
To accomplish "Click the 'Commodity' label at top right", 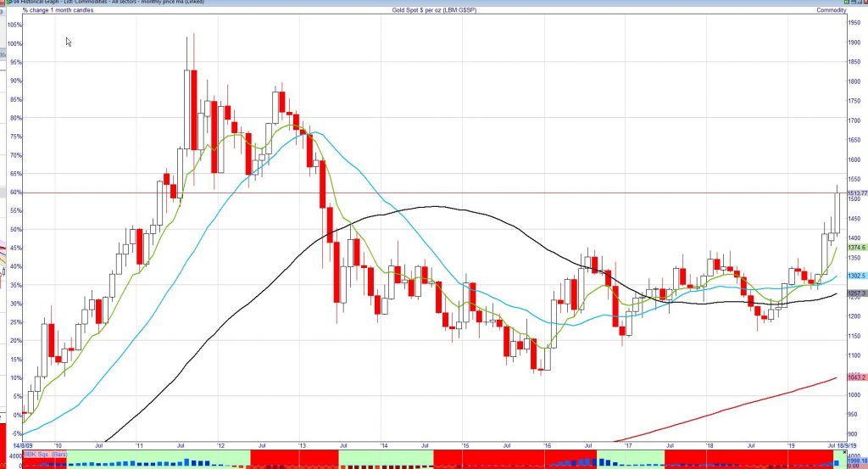I will 831,10.
